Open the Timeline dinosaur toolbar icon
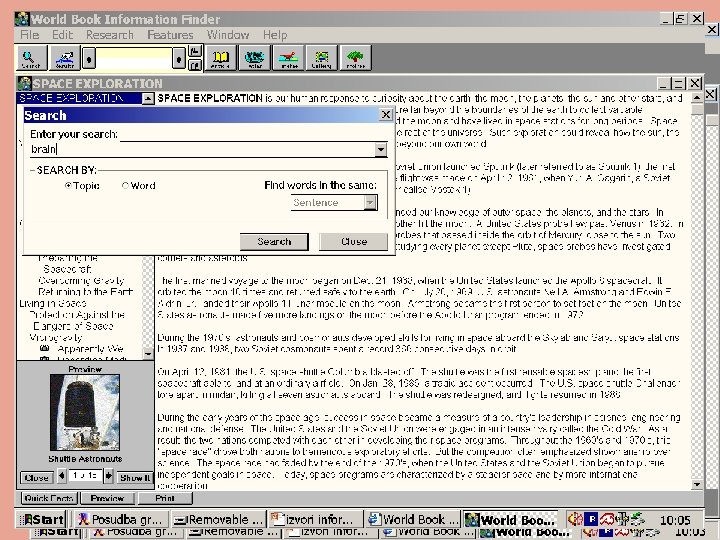 (x=288, y=58)
